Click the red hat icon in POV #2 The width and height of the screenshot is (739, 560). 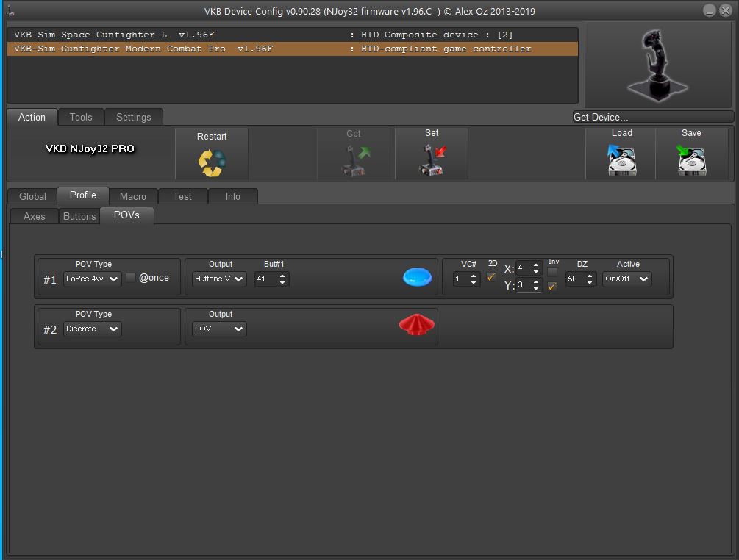[417, 324]
